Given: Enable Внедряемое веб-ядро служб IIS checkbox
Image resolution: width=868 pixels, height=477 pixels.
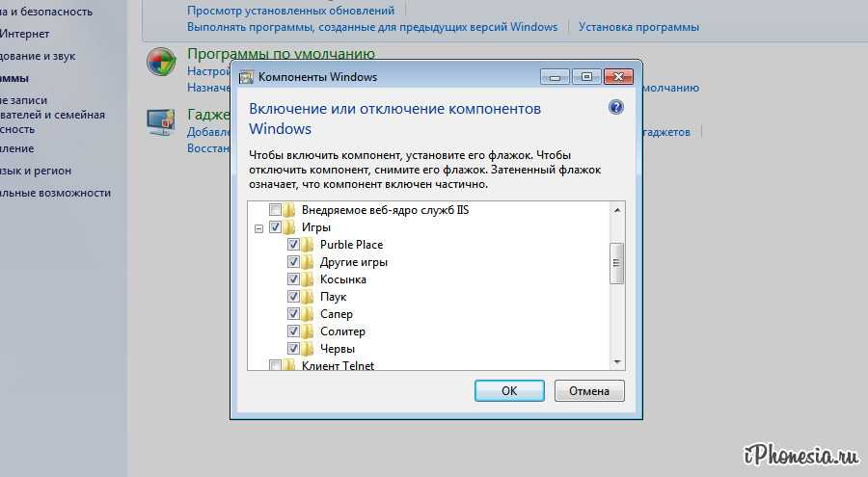Looking at the screenshot, I should [x=275, y=210].
